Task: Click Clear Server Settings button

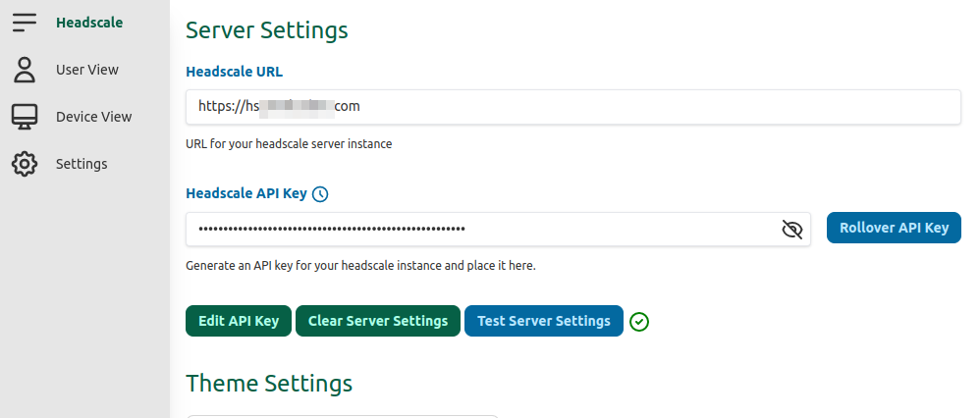Action: [x=377, y=321]
